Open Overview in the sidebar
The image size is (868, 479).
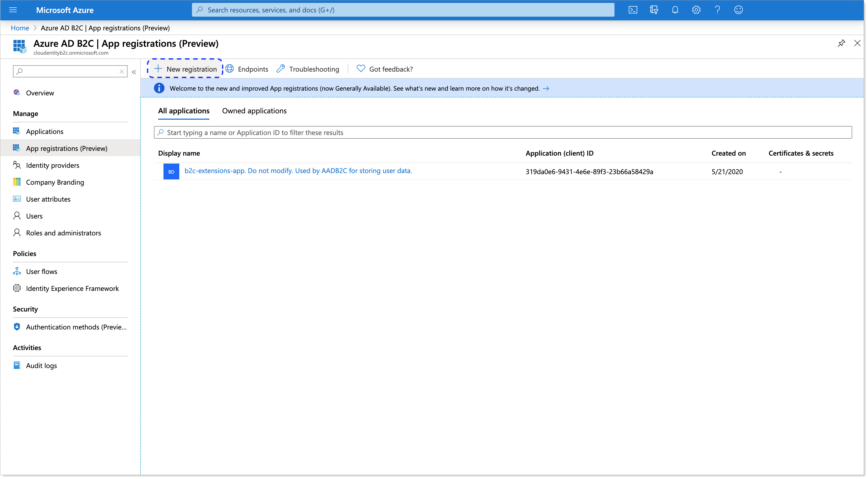40,93
